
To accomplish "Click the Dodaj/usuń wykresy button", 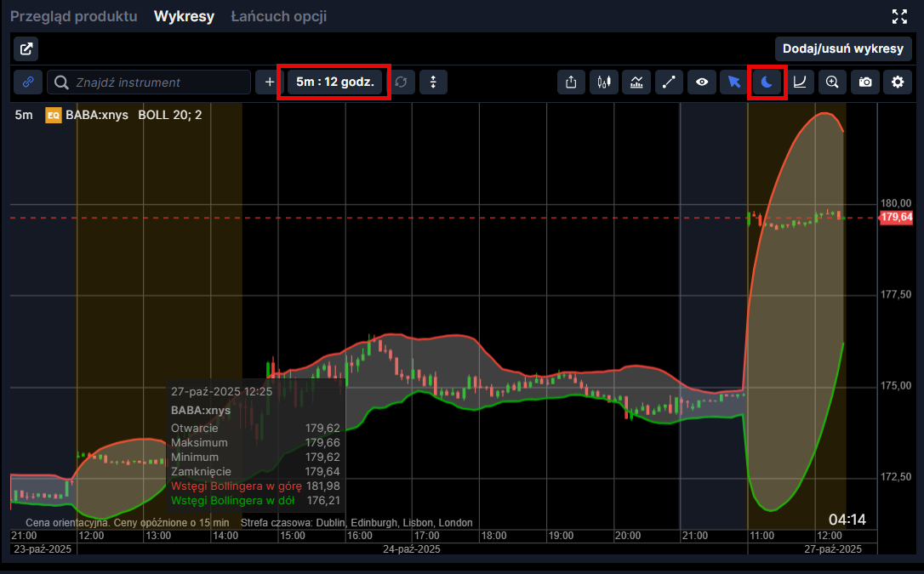I will (x=843, y=48).
